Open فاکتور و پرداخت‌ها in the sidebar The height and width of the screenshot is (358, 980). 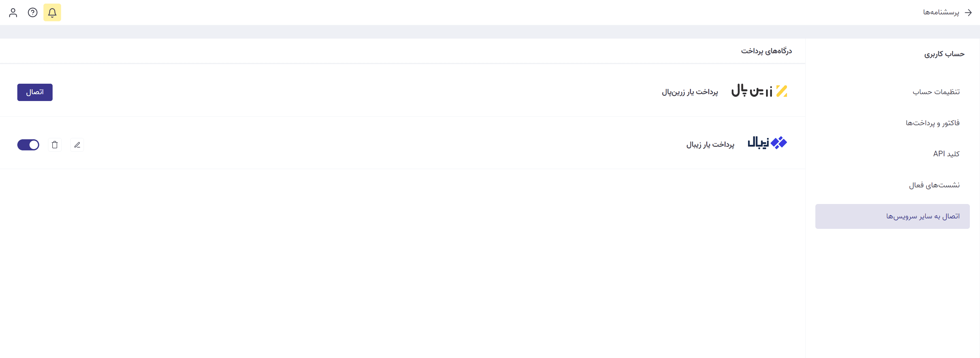pos(932,123)
